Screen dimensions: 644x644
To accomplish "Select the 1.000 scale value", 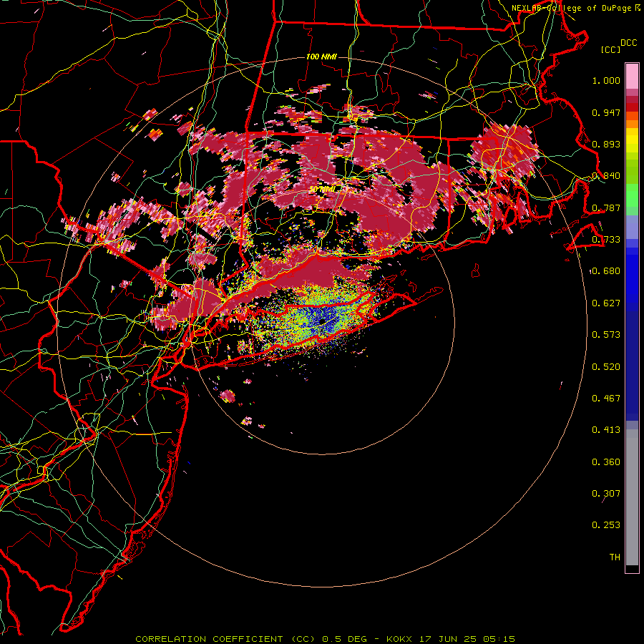I will (x=606, y=80).
